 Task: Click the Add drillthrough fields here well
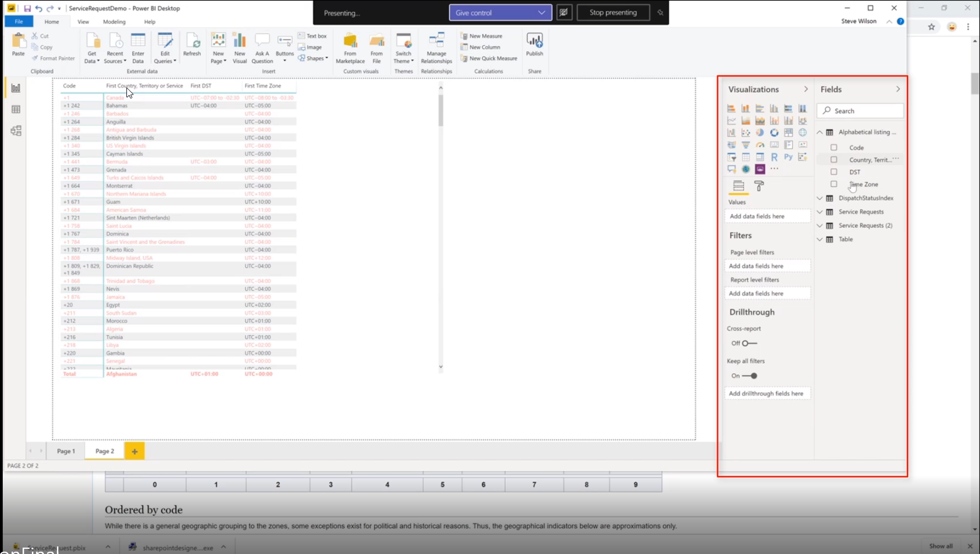tap(767, 393)
